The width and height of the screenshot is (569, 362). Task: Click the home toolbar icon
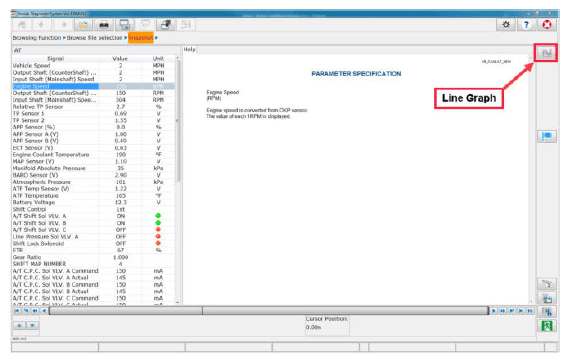click(x=22, y=25)
